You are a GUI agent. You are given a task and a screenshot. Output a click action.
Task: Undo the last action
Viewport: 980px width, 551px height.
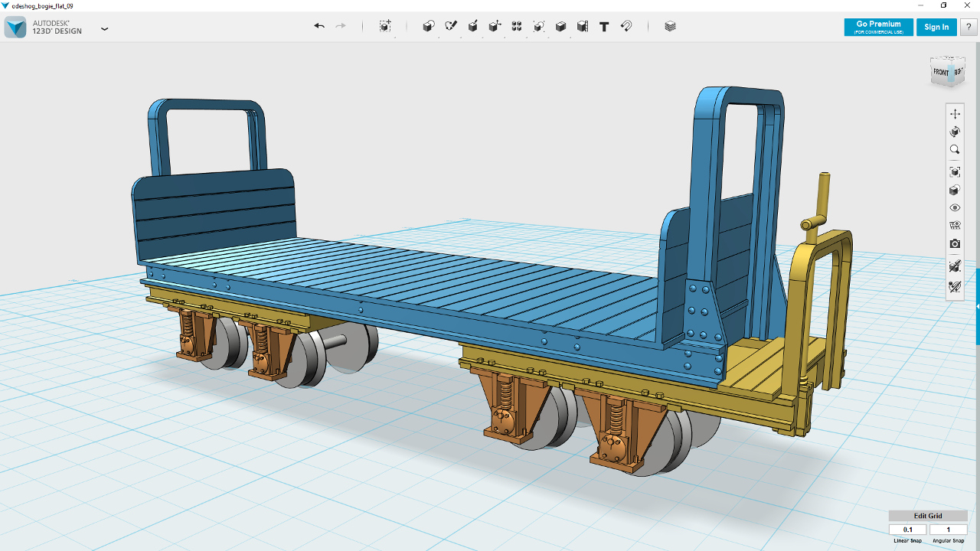(x=319, y=26)
